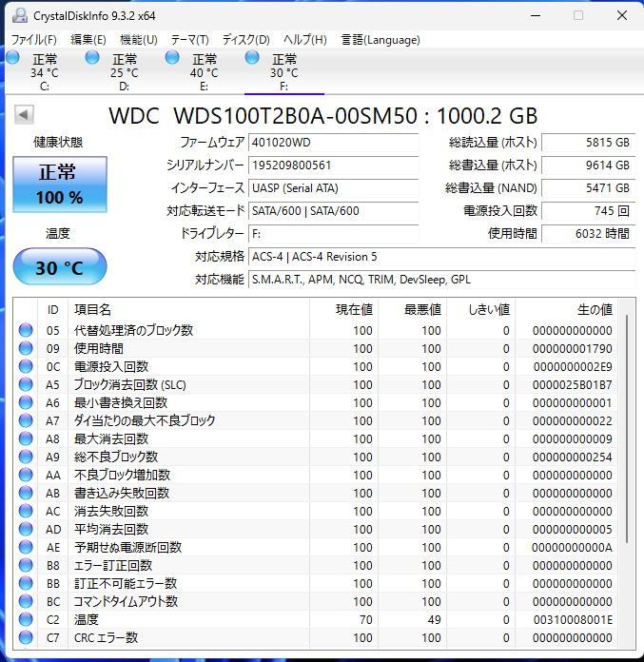
Task: Click status icon for ID A8 row
Action: click(x=26, y=438)
